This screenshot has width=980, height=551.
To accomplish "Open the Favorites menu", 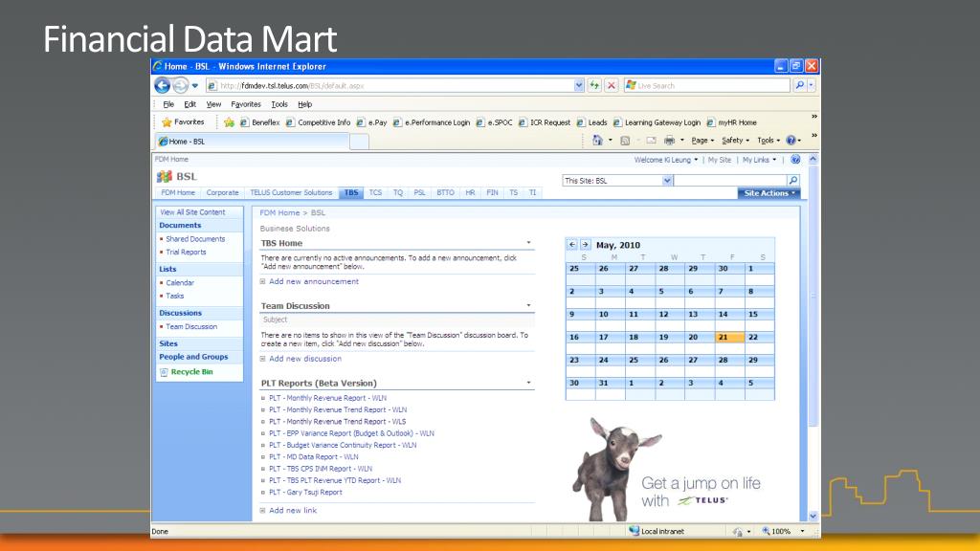I will point(246,104).
